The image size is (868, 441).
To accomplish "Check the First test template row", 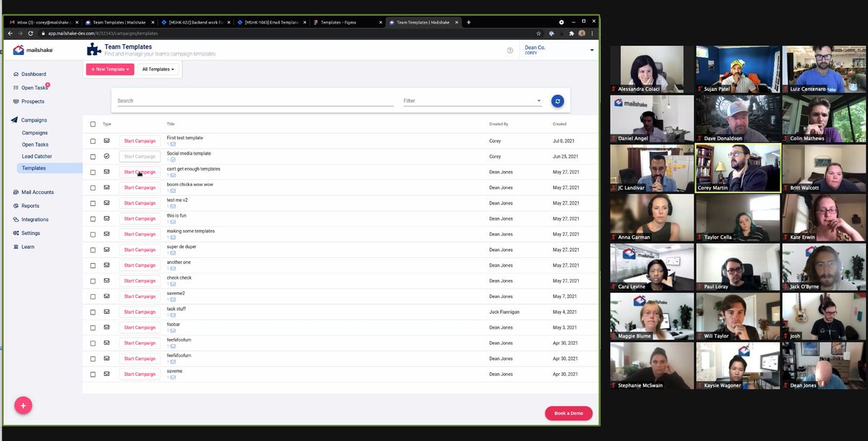I will tap(93, 141).
